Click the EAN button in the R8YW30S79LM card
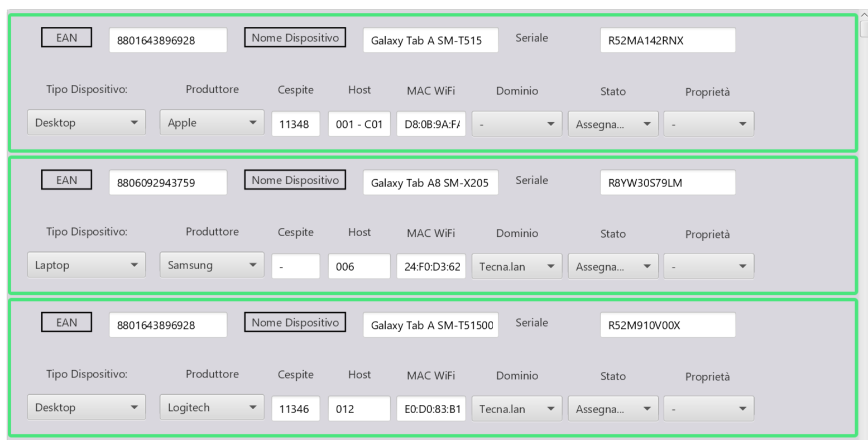This screenshot has width=868, height=440. (x=66, y=180)
